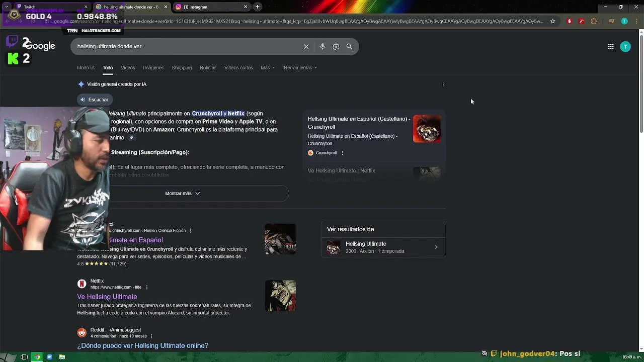Expand the Herramientas dropdown
Viewport: 644px width, 362px height.
(300, 67)
